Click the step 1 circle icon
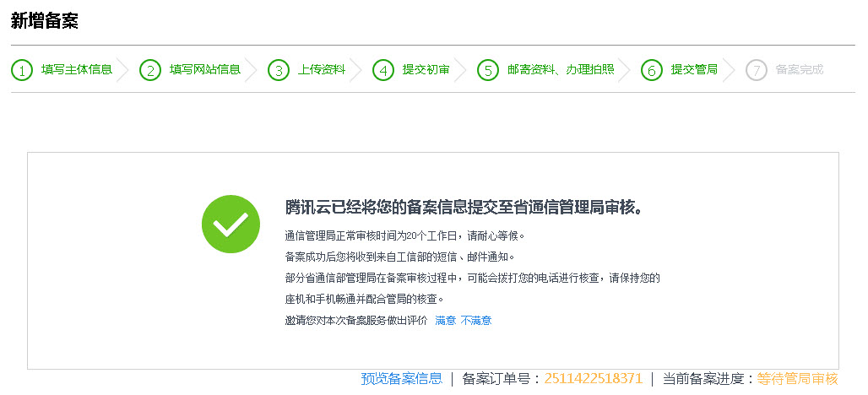Screen dimensions: 868x395 [x=22, y=70]
